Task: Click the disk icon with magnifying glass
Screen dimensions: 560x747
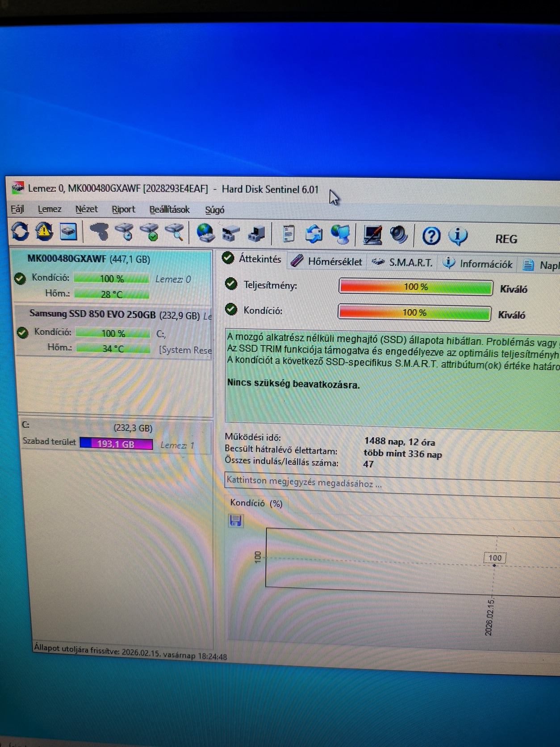Action: [x=175, y=232]
